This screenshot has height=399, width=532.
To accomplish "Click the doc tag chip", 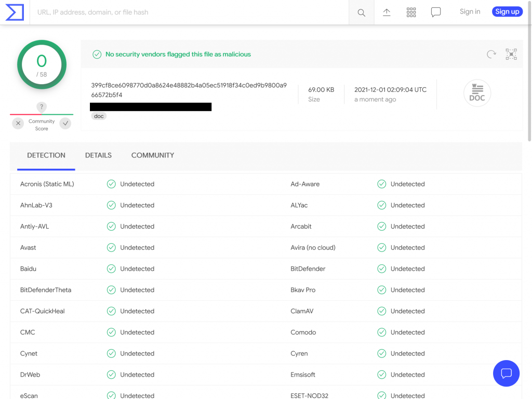I will pyautogui.click(x=99, y=116).
